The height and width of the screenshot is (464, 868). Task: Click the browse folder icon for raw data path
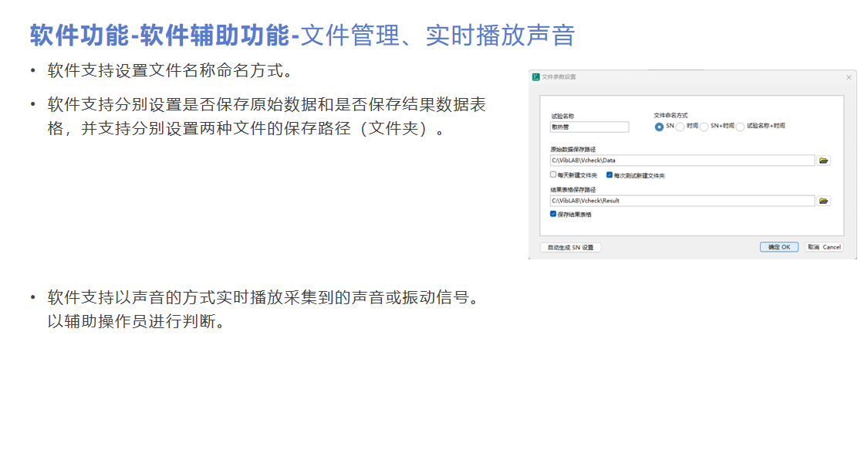pos(824,161)
